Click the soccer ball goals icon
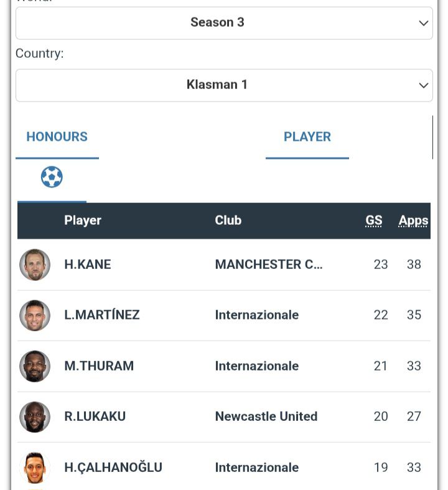The width and height of the screenshot is (448, 490). point(52,177)
